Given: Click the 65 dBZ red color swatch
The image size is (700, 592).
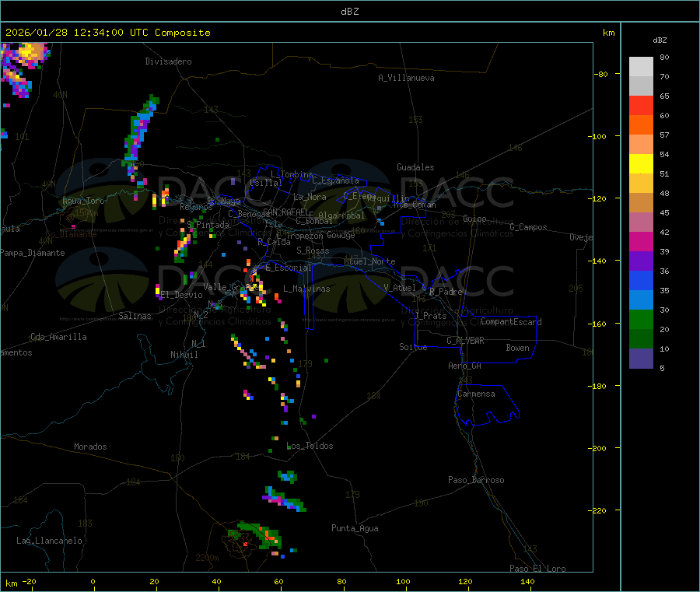Looking at the screenshot, I should pyautogui.click(x=641, y=105).
